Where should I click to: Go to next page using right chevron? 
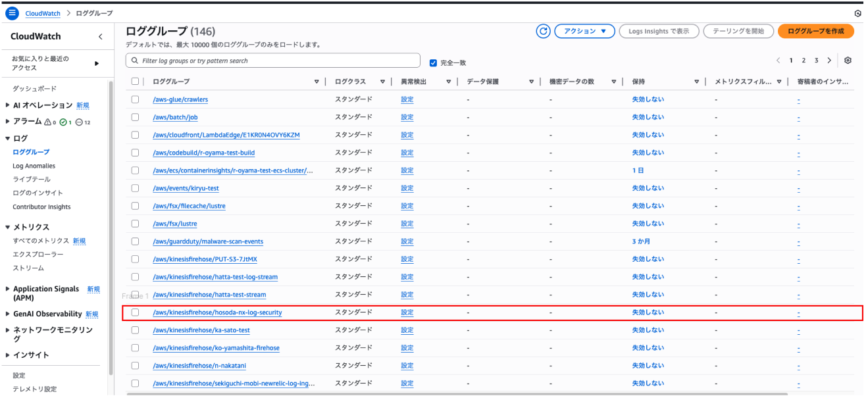[829, 61]
